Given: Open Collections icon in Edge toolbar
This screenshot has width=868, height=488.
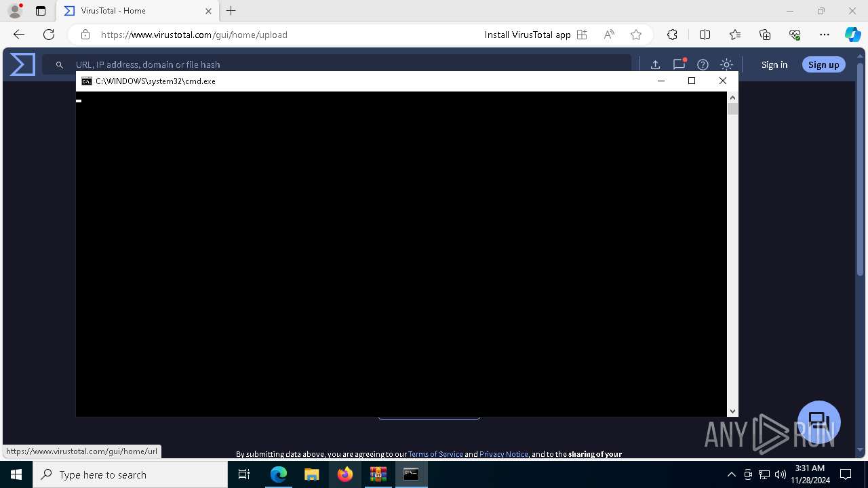Looking at the screenshot, I should (765, 35).
